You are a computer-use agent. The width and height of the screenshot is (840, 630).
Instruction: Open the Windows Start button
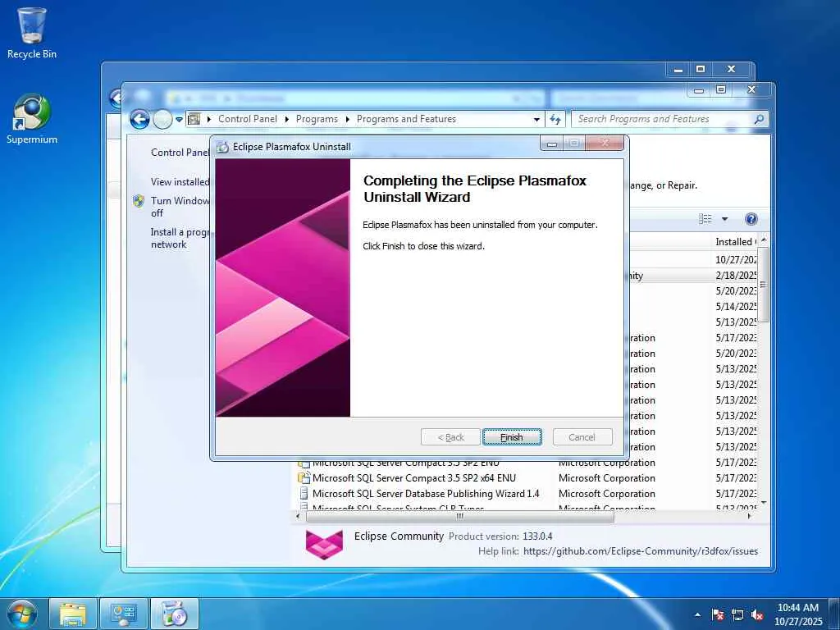[21, 614]
